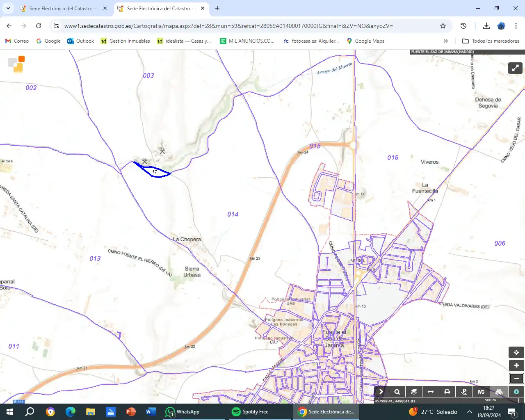This screenshot has height=420, width=525.
Task: Close the first Catastro tab
Action: point(105,8)
